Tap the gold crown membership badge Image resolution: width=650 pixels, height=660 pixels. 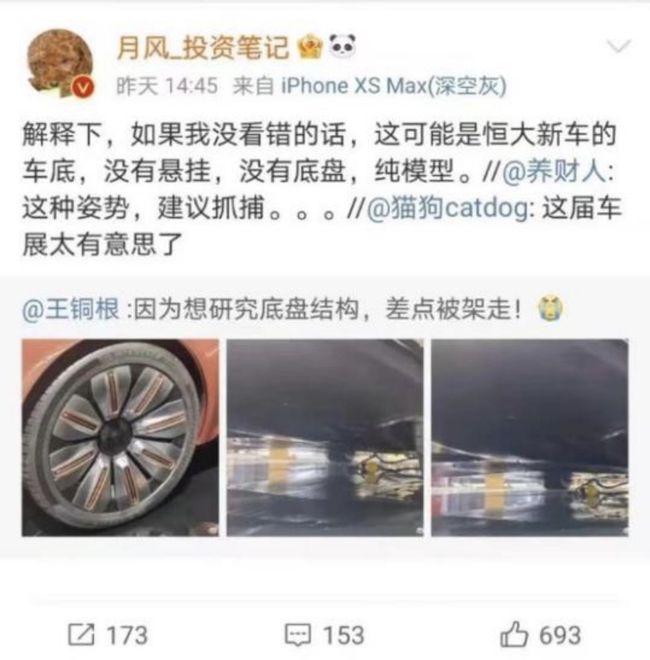pos(310,46)
